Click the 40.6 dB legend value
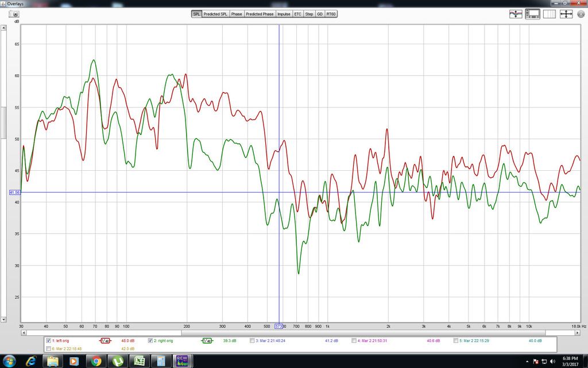Image resolution: width=588 pixels, height=368 pixels. tap(433, 341)
